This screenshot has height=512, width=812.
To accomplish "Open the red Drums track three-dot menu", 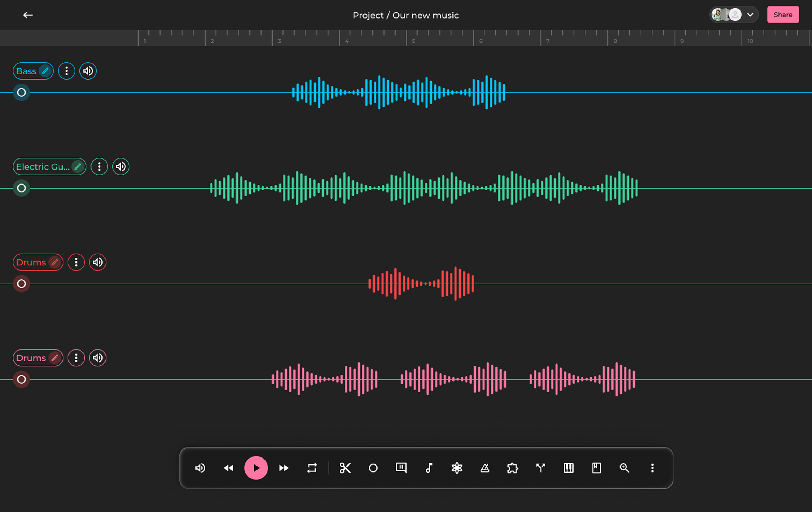I will pyautogui.click(x=76, y=262).
